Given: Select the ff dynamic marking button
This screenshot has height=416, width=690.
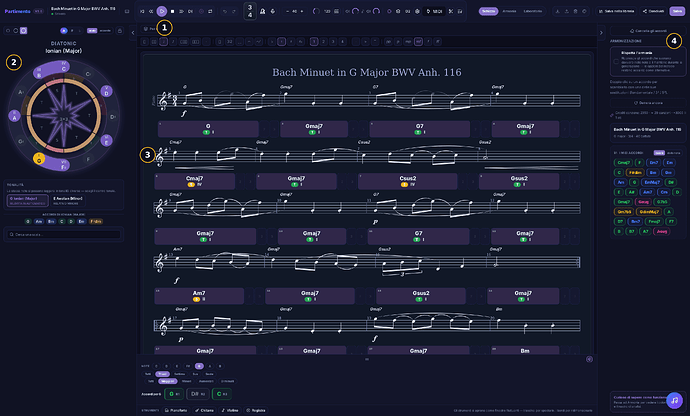Looking at the screenshot, I should click(437, 41).
